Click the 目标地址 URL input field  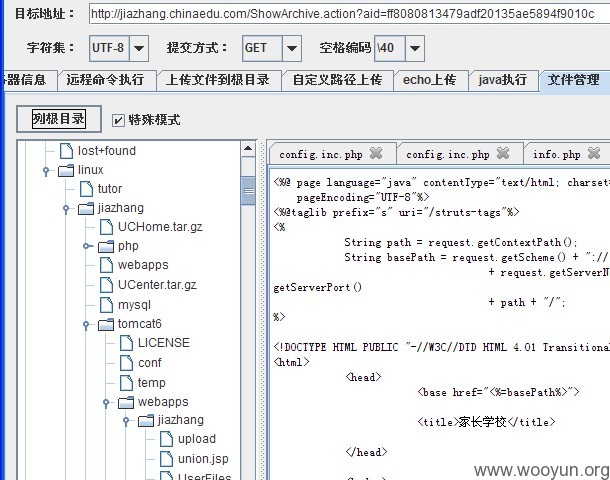(x=349, y=14)
